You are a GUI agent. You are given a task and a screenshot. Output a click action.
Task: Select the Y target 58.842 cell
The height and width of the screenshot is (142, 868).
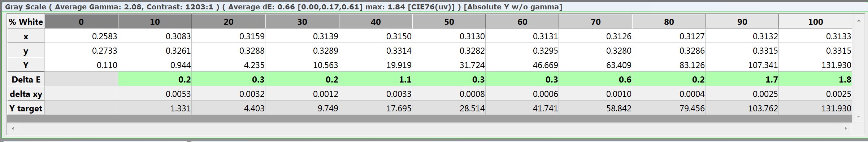pyautogui.click(x=596, y=108)
